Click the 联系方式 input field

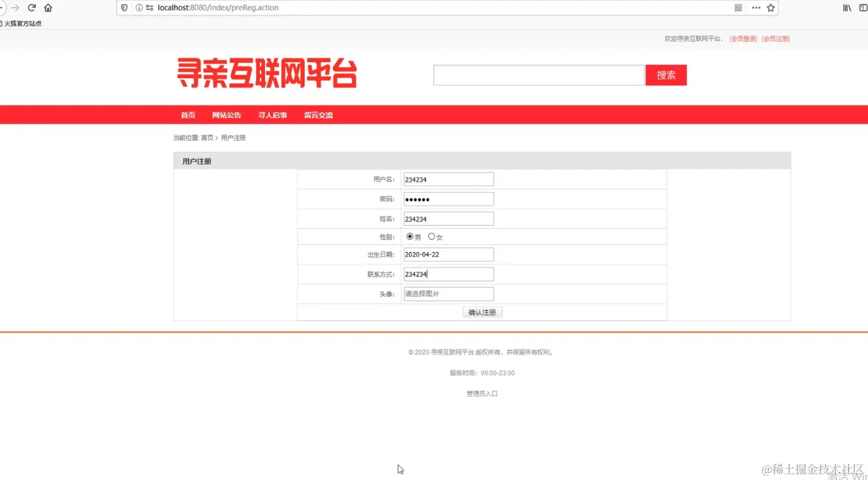click(448, 274)
